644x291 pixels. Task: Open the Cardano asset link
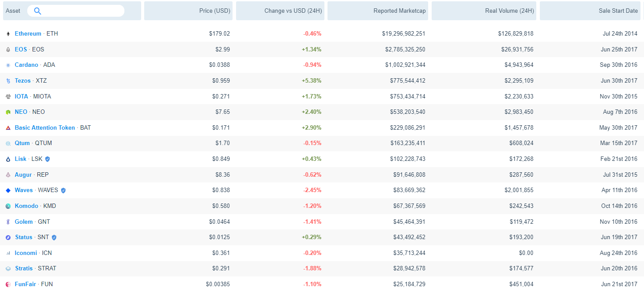coord(26,65)
